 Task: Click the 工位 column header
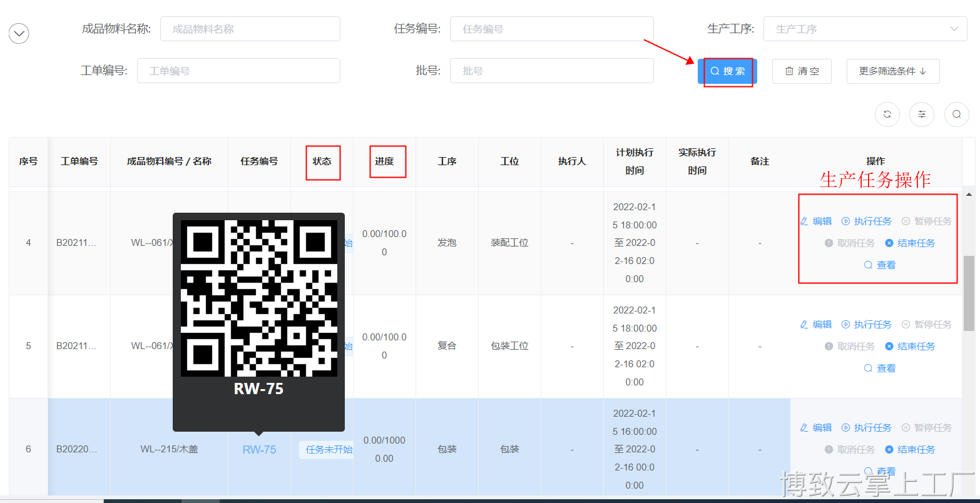(x=510, y=161)
